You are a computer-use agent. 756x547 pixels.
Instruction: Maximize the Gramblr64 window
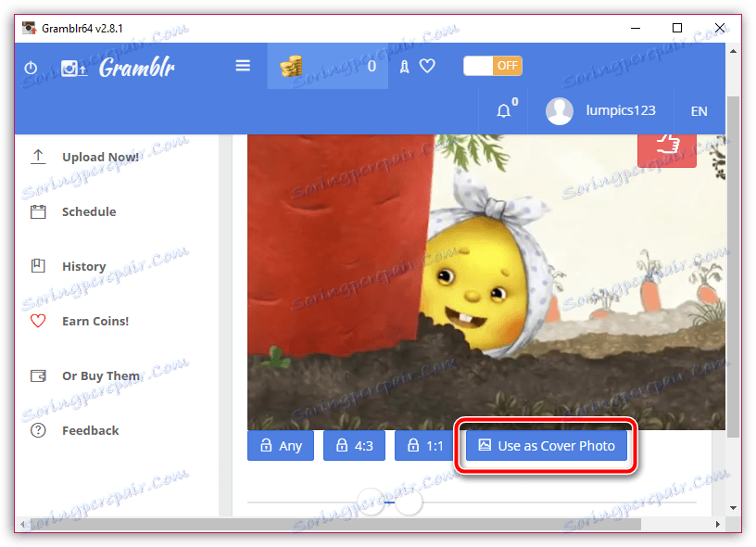point(677,28)
